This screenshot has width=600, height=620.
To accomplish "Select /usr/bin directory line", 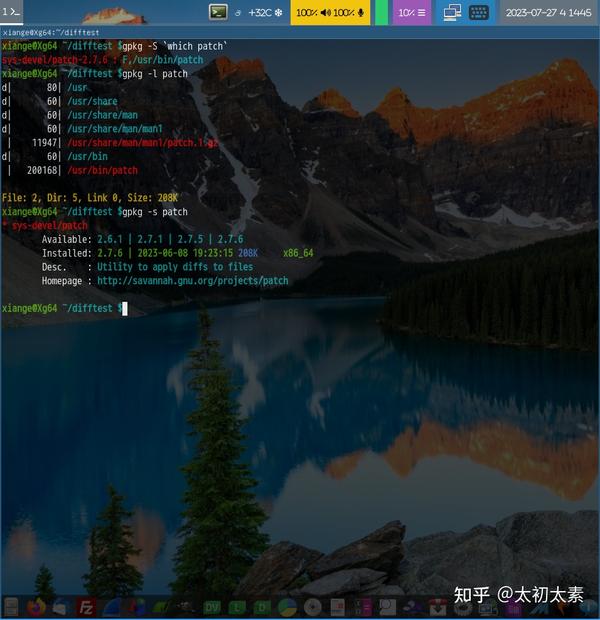I will pos(87,157).
